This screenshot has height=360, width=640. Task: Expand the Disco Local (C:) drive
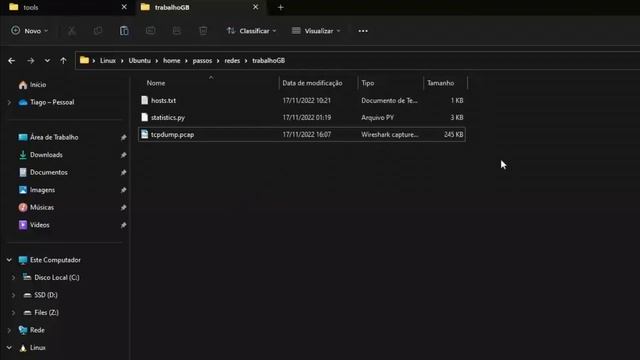click(13, 278)
